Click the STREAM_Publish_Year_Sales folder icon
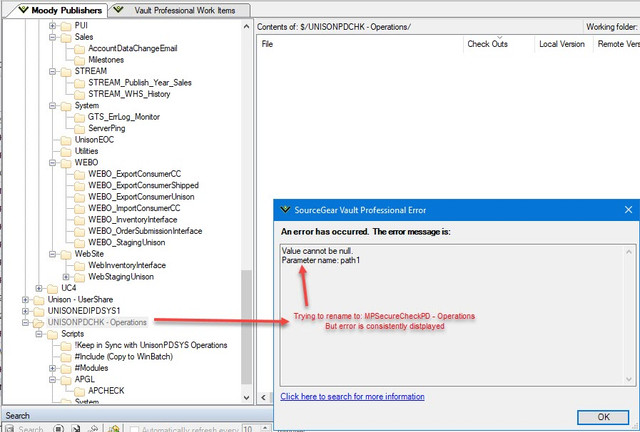The height and width of the screenshot is (432, 640). point(80,83)
